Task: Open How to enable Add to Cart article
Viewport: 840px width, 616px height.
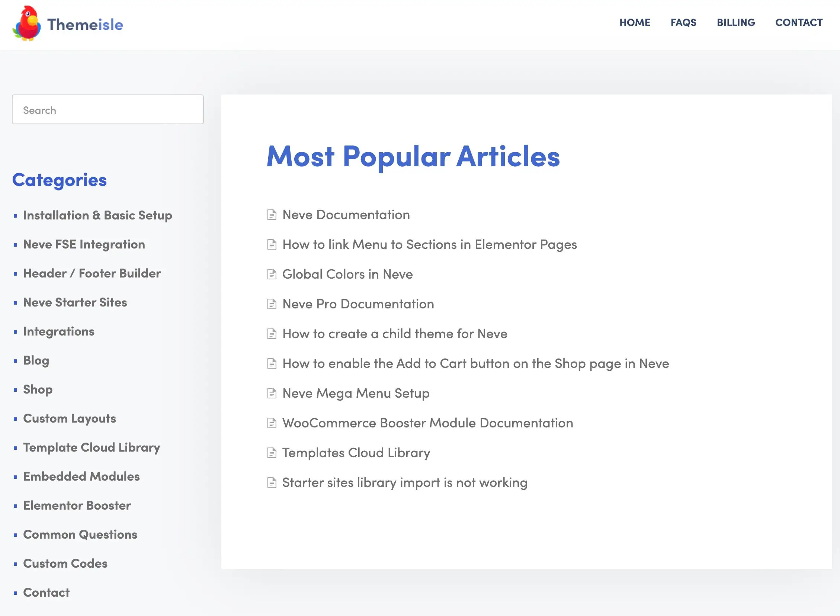Action: click(476, 364)
